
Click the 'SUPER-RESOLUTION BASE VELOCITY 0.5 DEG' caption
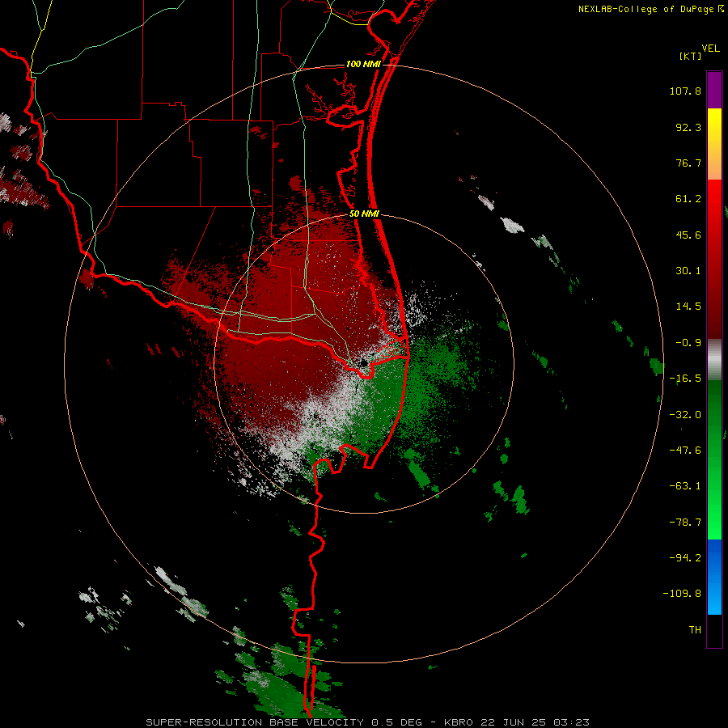284,722
